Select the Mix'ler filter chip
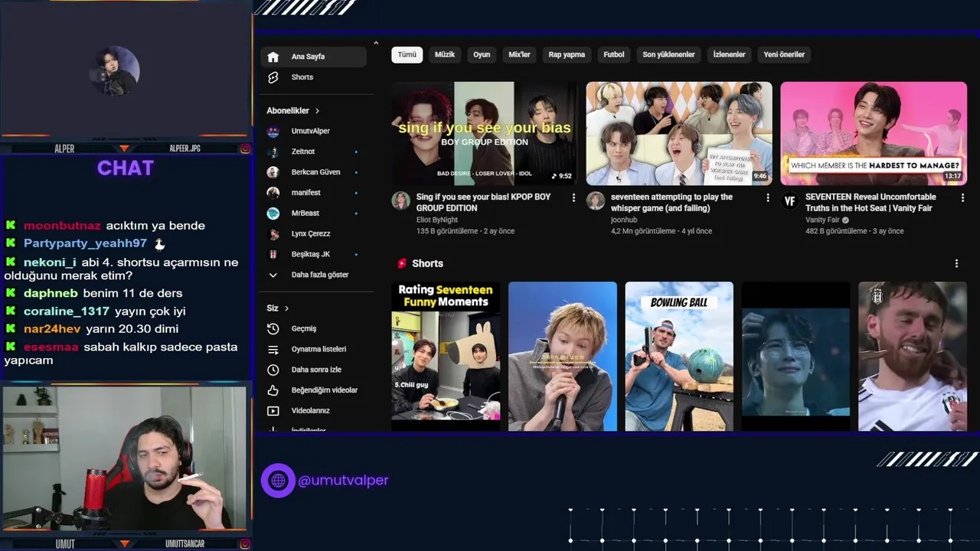The height and width of the screenshot is (551, 980). click(519, 54)
